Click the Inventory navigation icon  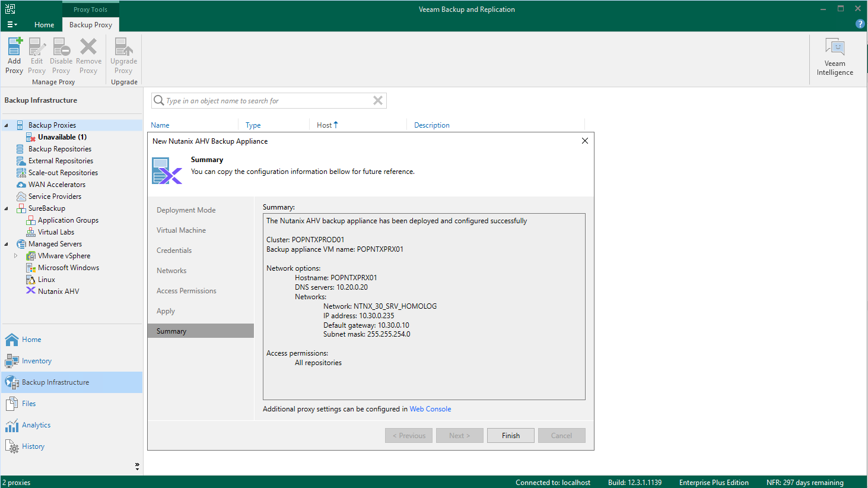click(x=12, y=361)
